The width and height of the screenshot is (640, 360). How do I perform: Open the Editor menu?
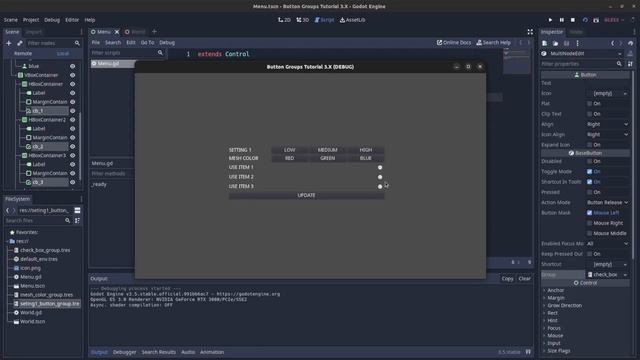click(72, 20)
